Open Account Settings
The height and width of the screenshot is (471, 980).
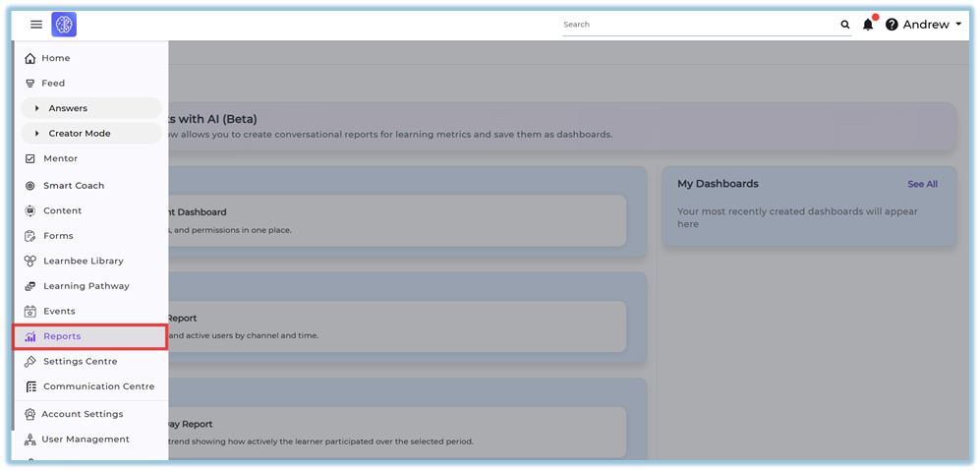click(82, 414)
